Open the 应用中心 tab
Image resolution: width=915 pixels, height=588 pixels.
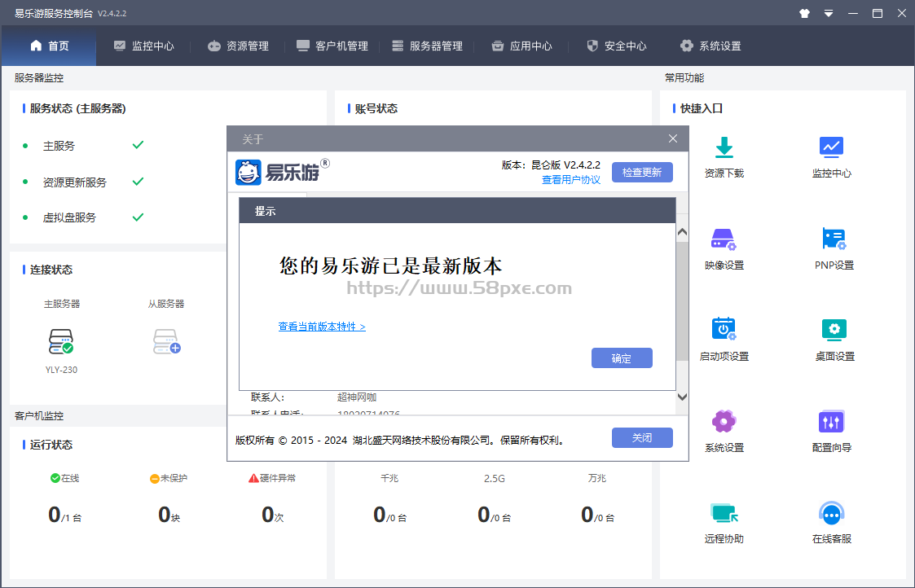[x=521, y=46]
